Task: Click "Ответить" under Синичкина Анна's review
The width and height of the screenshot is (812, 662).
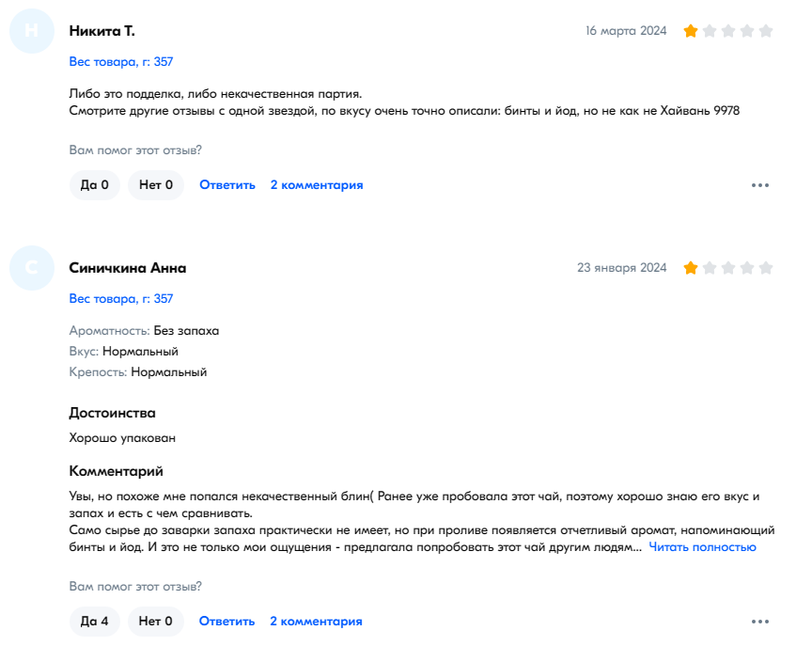Action: tap(226, 621)
